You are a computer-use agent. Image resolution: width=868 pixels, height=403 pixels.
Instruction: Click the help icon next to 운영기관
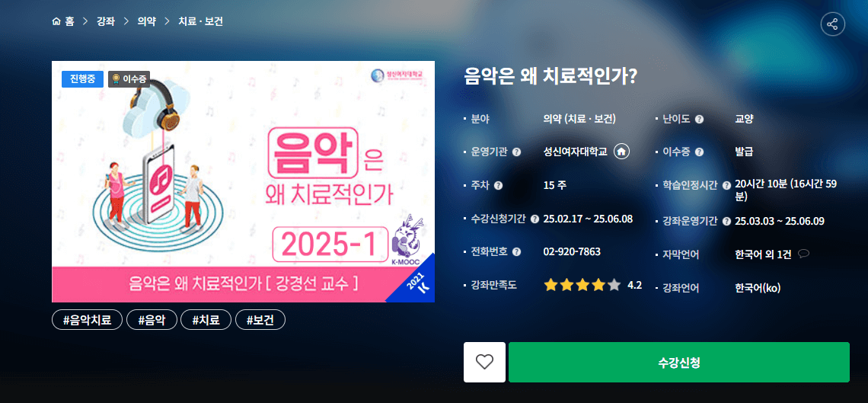pos(516,152)
